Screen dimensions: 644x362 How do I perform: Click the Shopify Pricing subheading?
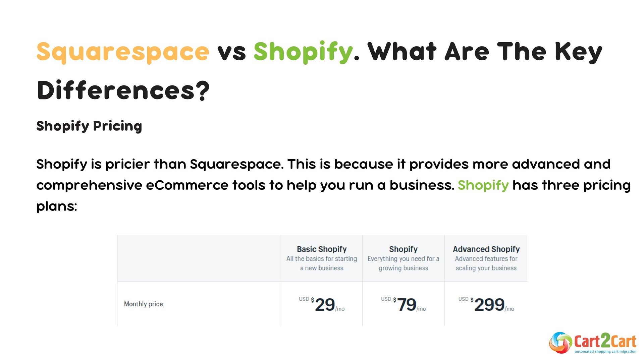click(x=89, y=126)
